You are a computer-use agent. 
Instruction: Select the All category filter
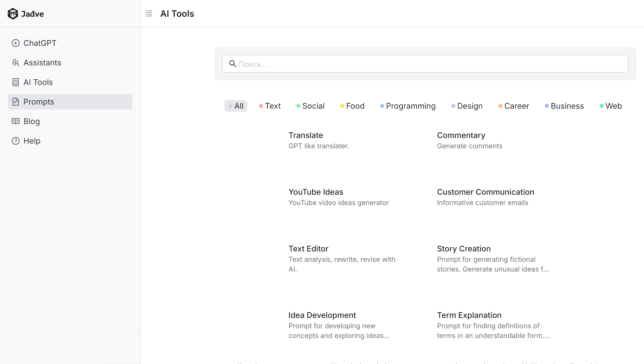click(x=236, y=106)
